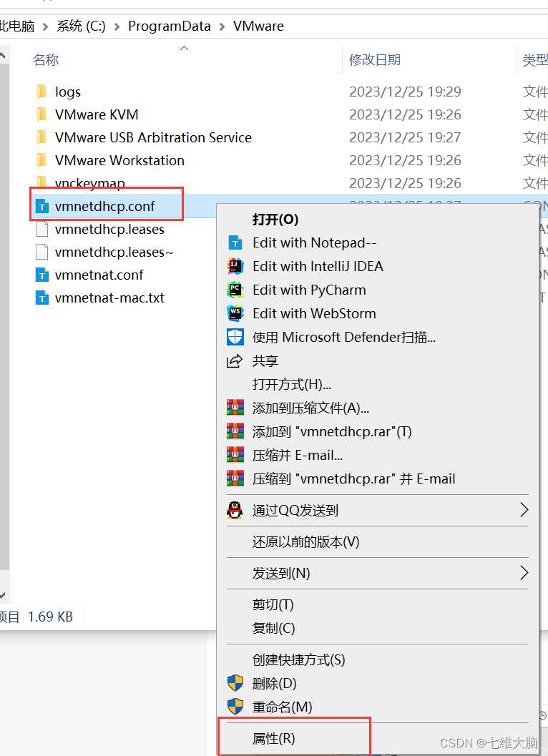This screenshot has width=548, height=756.
Task: Click the QQ penguin icon
Action: click(235, 510)
